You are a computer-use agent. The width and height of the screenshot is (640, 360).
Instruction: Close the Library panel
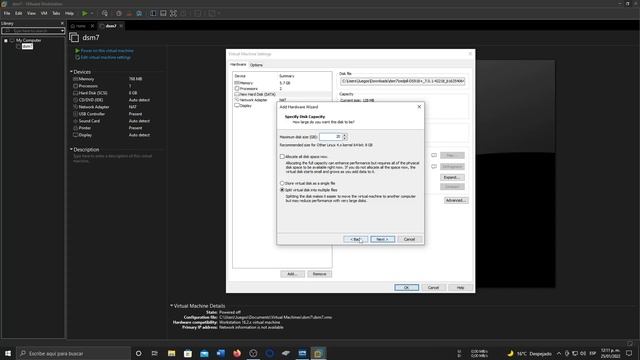pyautogui.click(x=62, y=23)
